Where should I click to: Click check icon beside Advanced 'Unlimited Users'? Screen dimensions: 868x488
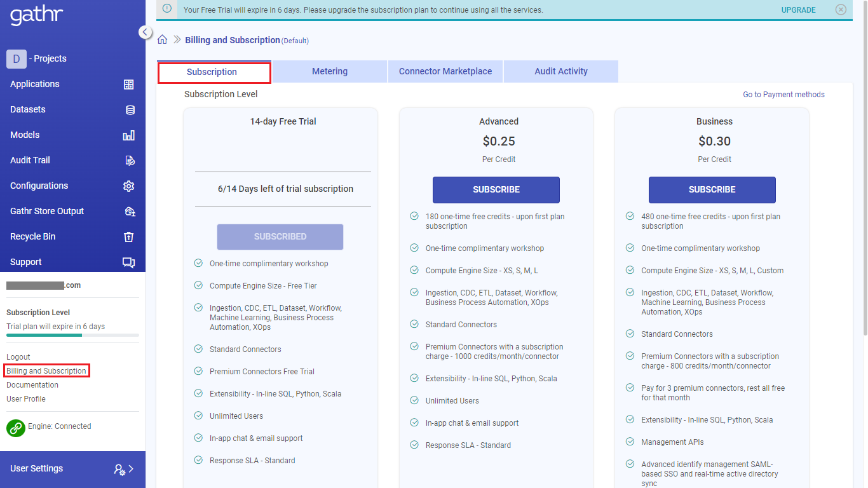(414, 400)
